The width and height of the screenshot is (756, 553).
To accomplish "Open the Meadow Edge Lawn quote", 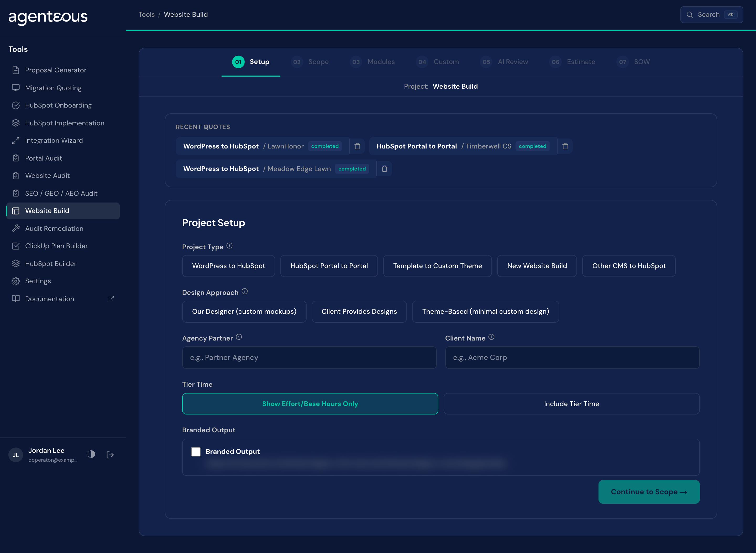I will 276,169.
